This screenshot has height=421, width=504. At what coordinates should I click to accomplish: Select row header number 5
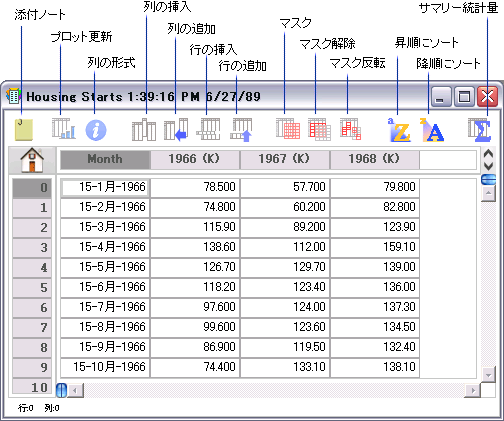pyautogui.click(x=32, y=287)
